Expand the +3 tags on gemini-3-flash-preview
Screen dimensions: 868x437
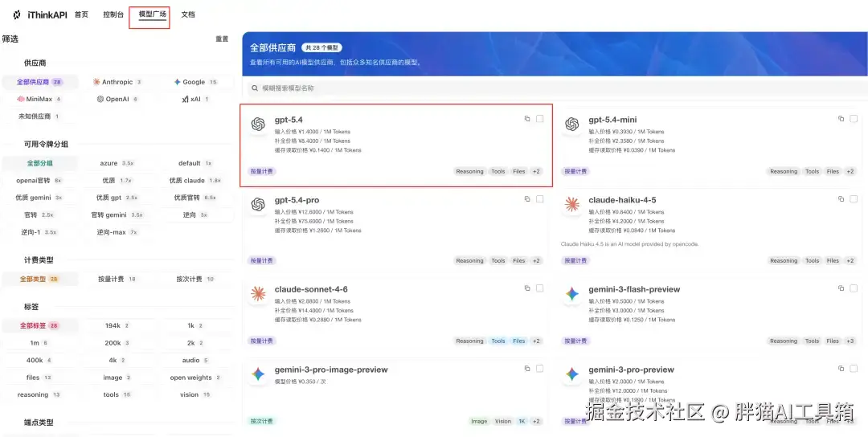tap(850, 341)
